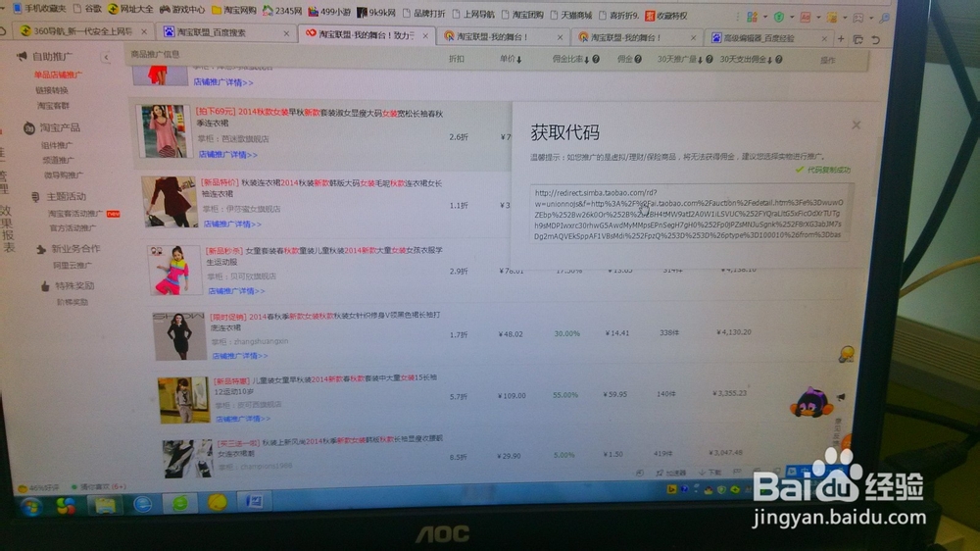The width and height of the screenshot is (980, 551).
Task: Click the QQ penguin floating icon
Action: pyautogui.click(x=811, y=402)
